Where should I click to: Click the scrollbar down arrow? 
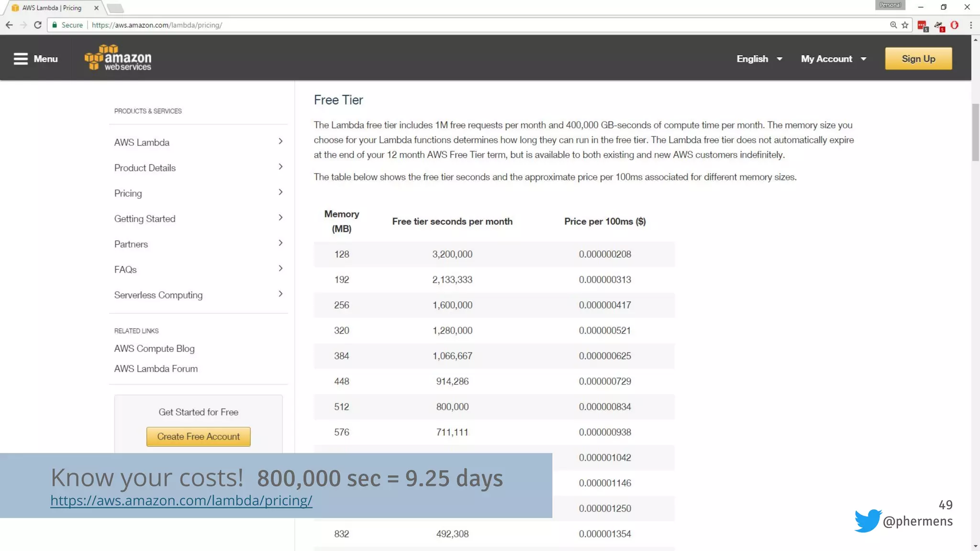[x=975, y=546]
